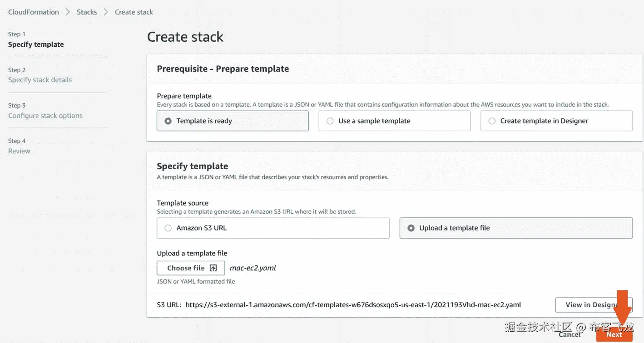Image resolution: width=644 pixels, height=343 pixels.
Task: Click the chevron after CloudFormation breadcrumb
Action: click(x=68, y=12)
